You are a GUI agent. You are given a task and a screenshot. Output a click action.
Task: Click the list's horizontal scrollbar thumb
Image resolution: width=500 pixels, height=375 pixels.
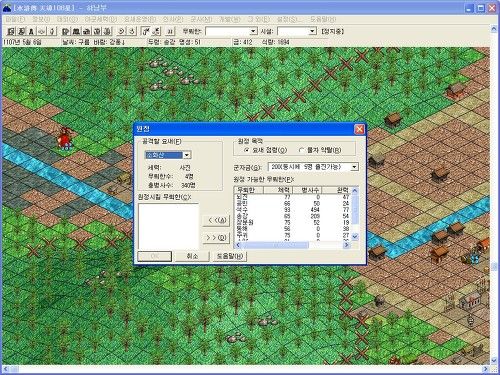[275, 245]
